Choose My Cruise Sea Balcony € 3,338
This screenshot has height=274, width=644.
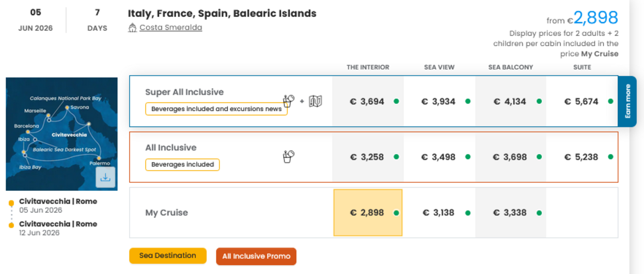[x=510, y=213]
